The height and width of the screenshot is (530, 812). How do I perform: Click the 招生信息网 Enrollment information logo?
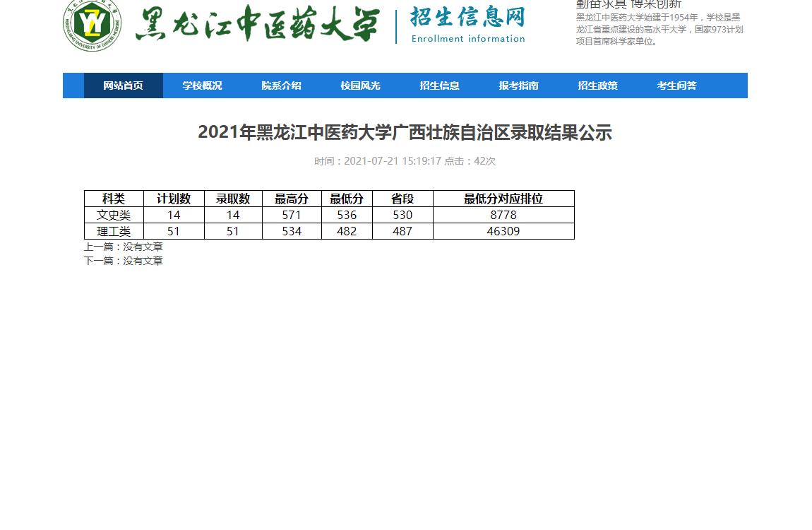(x=467, y=24)
